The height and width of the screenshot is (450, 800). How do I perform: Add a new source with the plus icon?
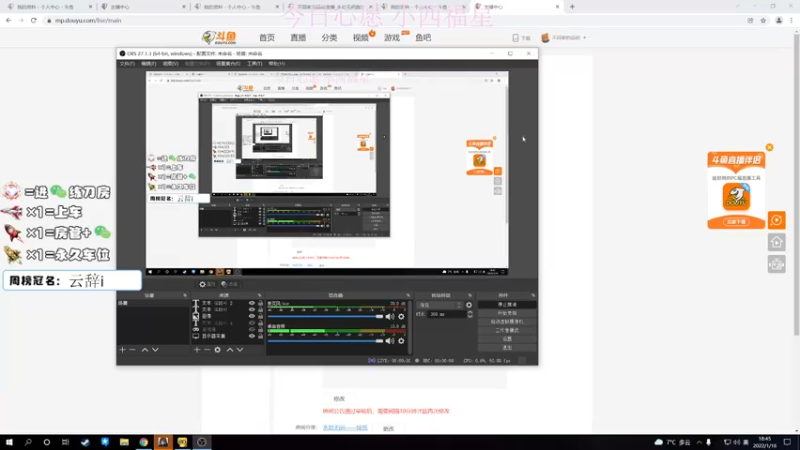[197, 350]
